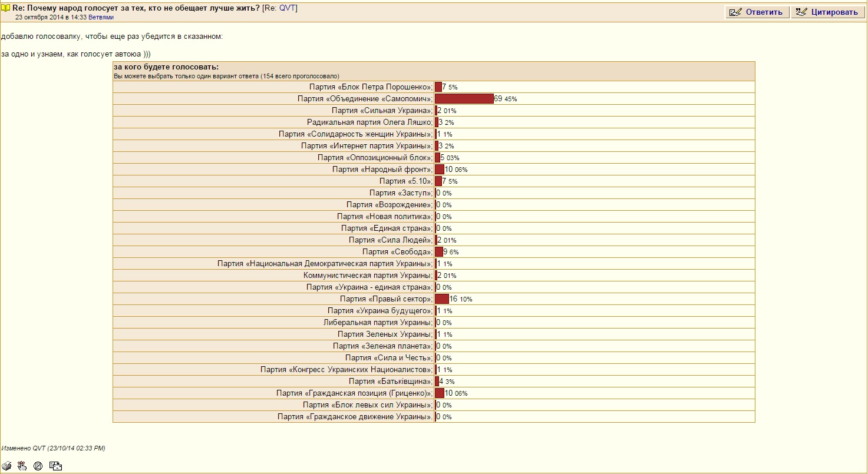Click the poll heading «за кого будете голосовать»

tap(166, 67)
